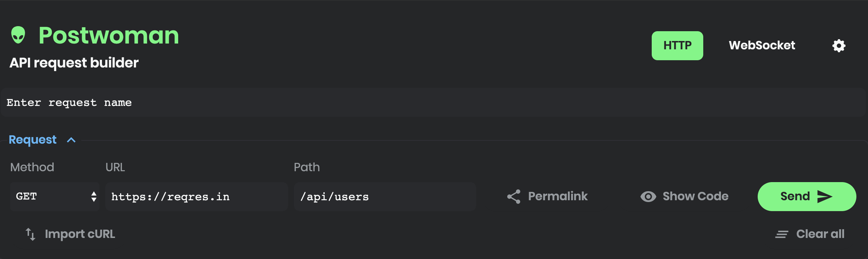Image resolution: width=868 pixels, height=259 pixels.
Task: Click the Send button
Action: [807, 196]
